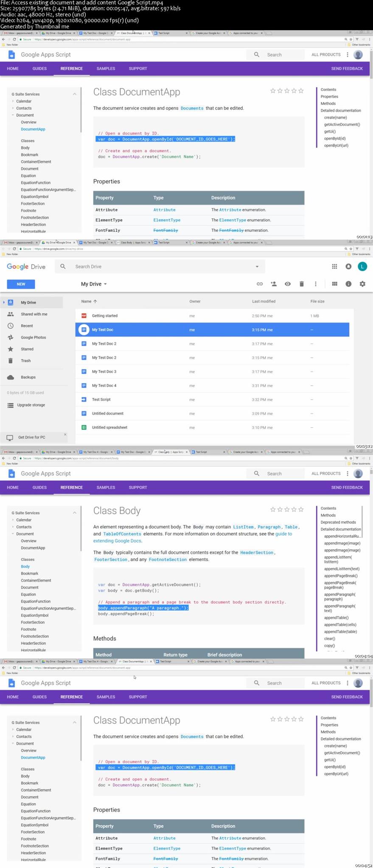Click the Remove trash can icon in Drive toolbar
Screen dimensions: 373x868
click(302, 284)
